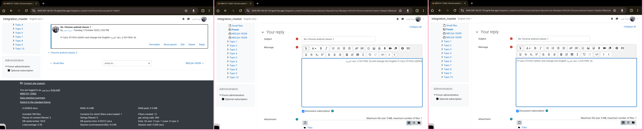Image resolution: width=644 pixels, height=131 pixels.
Task: Apply strikethrough in middle window editor
Action: click(311, 55)
